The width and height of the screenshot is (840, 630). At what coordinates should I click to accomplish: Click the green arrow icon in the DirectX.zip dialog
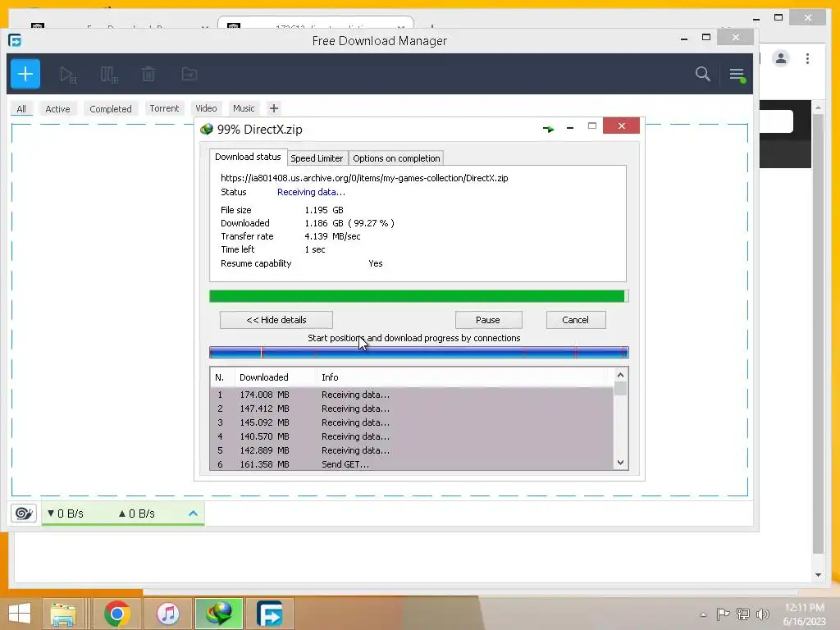pyautogui.click(x=548, y=129)
